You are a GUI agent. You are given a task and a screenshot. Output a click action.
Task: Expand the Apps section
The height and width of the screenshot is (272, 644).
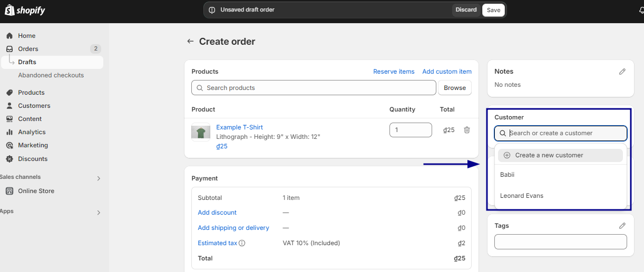pos(99,213)
